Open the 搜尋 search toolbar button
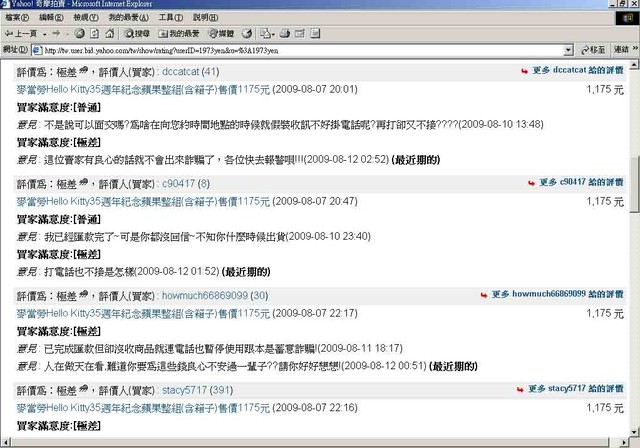Screen dimensions: 640x448 (x=137, y=34)
